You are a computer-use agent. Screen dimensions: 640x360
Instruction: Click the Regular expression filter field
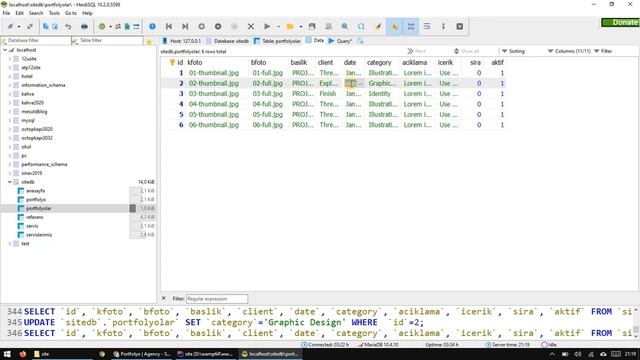click(x=217, y=299)
